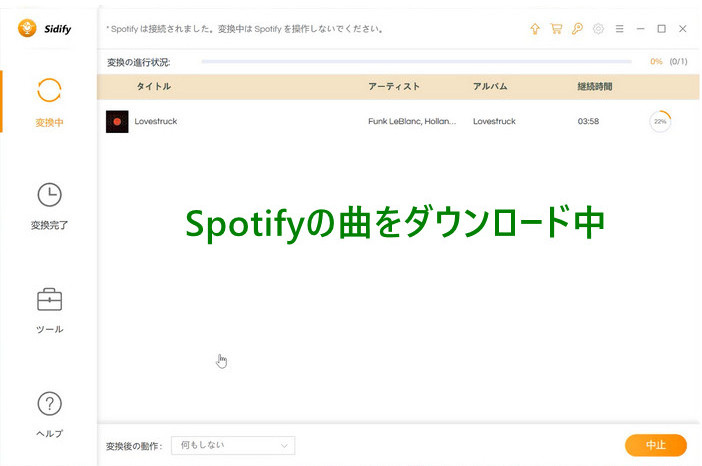Click the Lovestruck album name cell
Viewport: 702px width, 466px height.
click(494, 121)
